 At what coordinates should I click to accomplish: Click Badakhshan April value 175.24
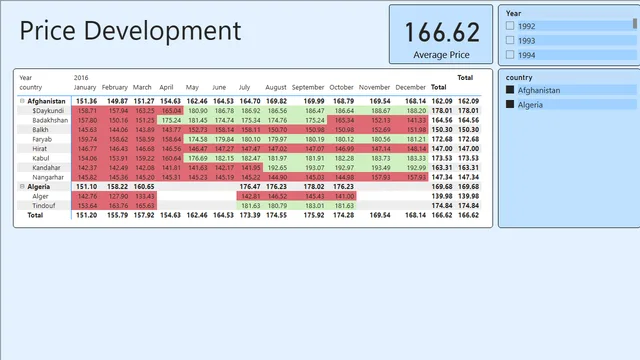point(171,120)
